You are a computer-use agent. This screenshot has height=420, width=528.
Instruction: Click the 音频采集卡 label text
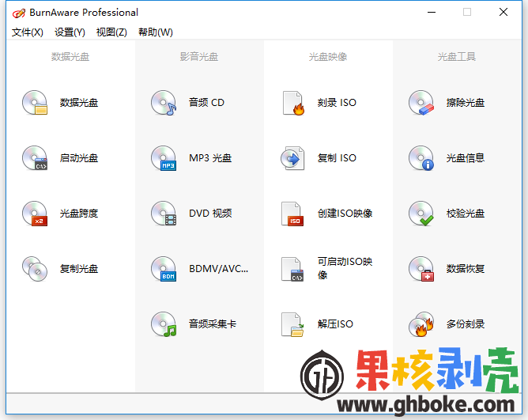click(213, 324)
